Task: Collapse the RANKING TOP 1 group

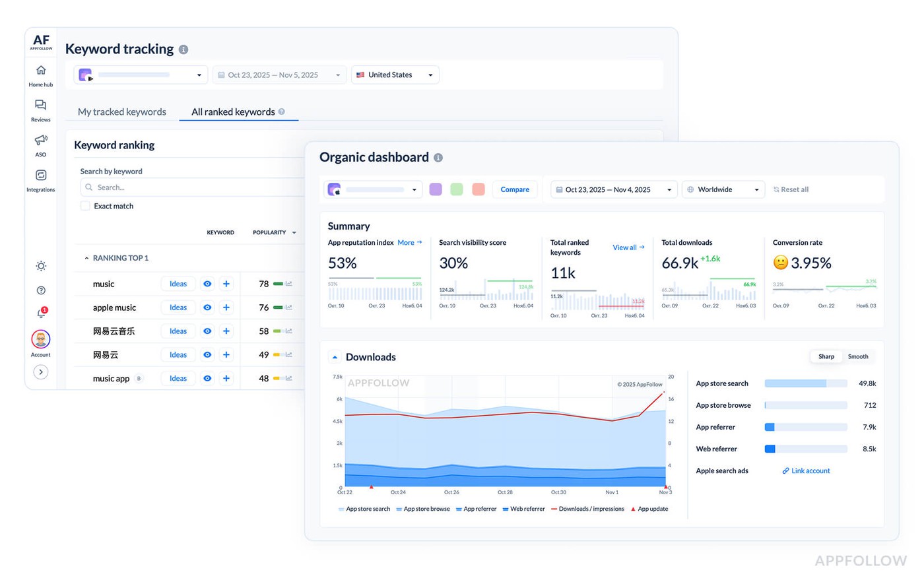Action: (86, 258)
